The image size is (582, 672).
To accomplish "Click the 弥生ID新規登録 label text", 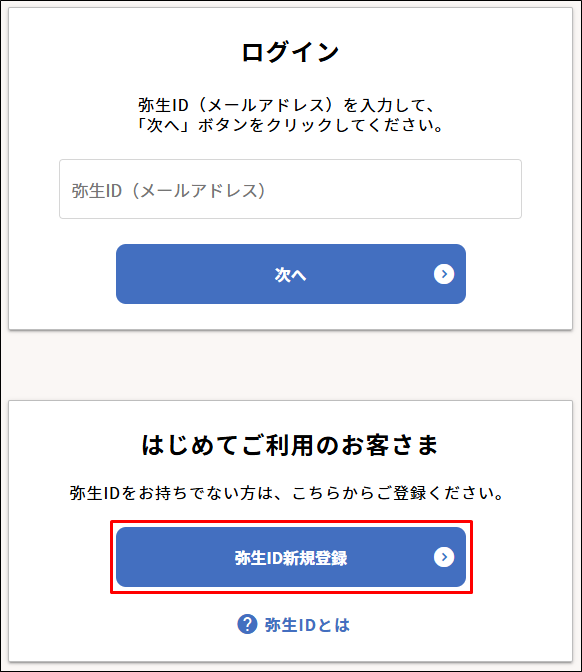I will pyautogui.click(x=291, y=558).
